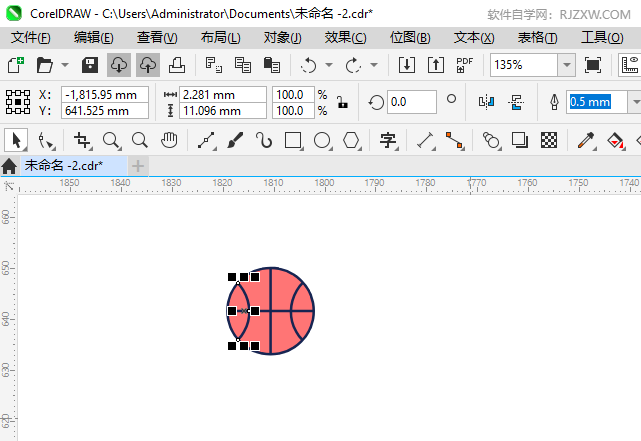
Task: Click the Y position field
Action: click(x=105, y=111)
